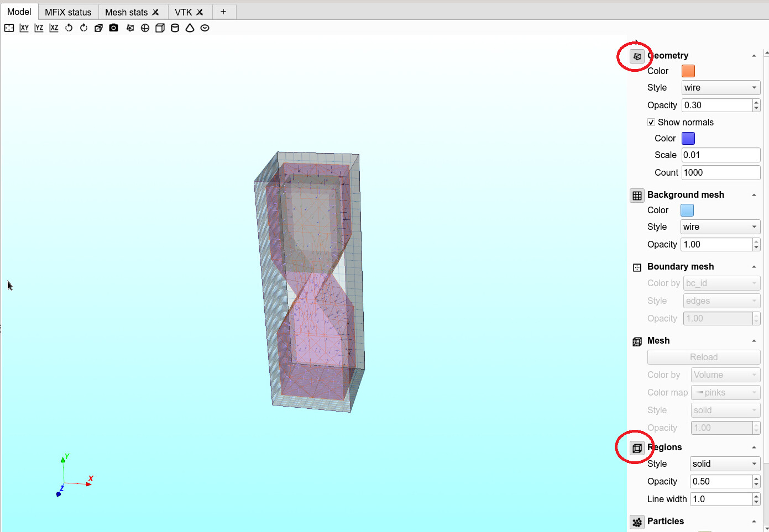Click the normals Count input field
Viewport: 769px width, 532px height.
pyautogui.click(x=720, y=172)
